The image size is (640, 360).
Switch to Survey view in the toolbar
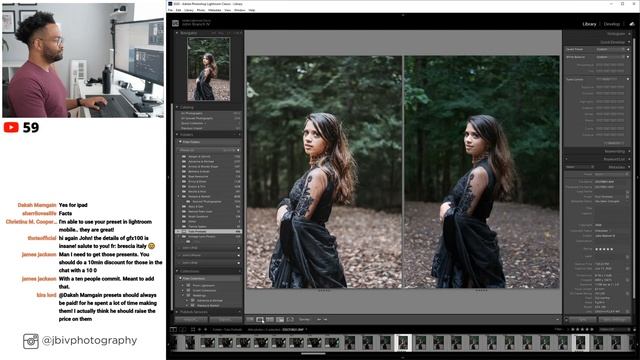point(280,320)
